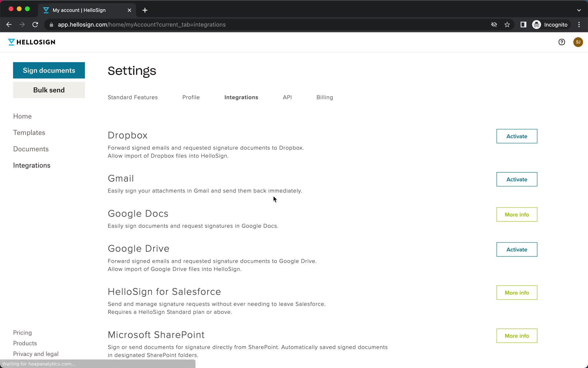Open the help icon menu
This screenshot has height=368, width=588.
point(562,41)
